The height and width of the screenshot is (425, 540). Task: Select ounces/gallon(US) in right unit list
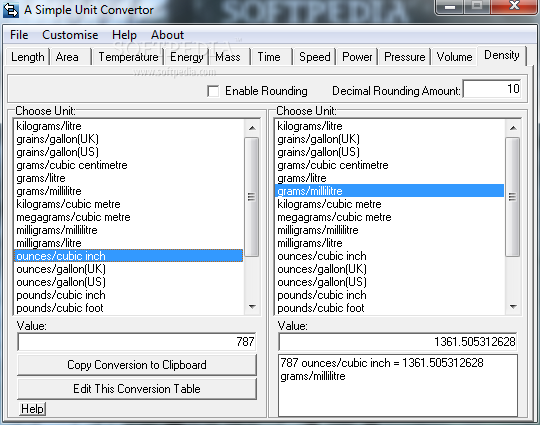[390, 282]
